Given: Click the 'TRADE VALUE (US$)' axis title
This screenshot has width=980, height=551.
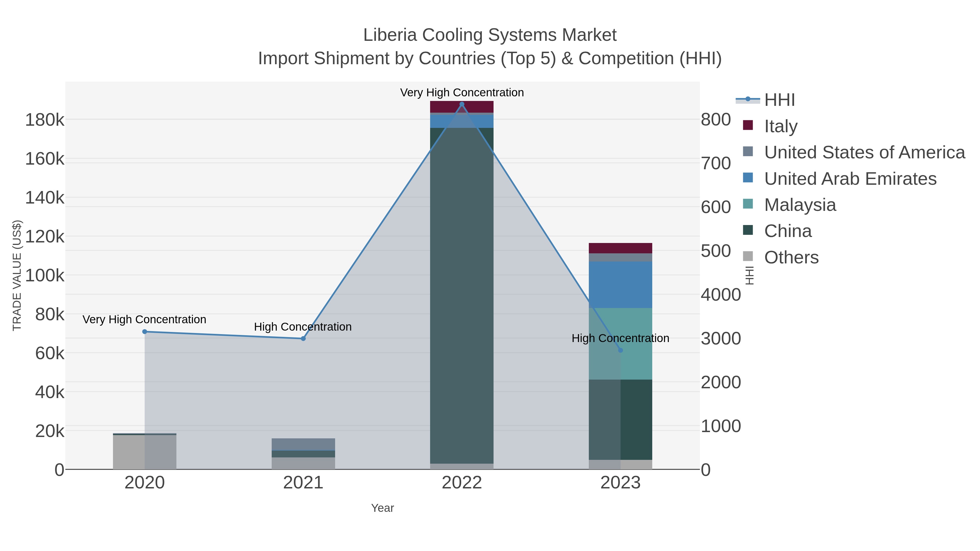Looking at the screenshot, I should tap(17, 275).
